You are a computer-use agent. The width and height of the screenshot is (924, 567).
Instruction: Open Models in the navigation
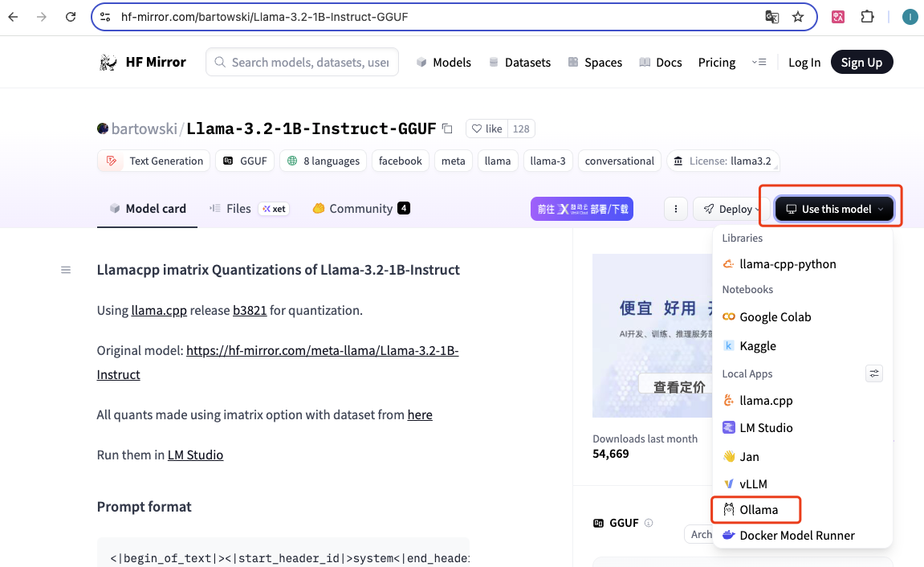[444, 63]
